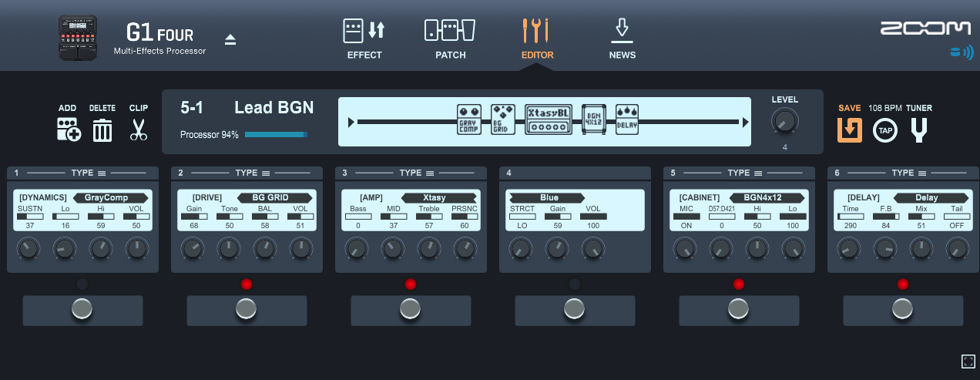Click the CLIP scissors icon
Screen dimensions: 980x380
click(139, 129)
